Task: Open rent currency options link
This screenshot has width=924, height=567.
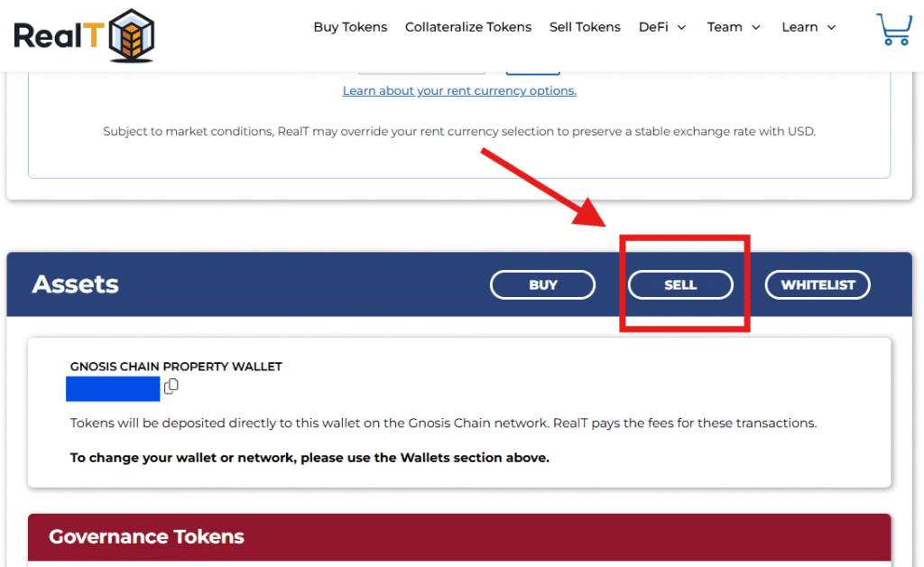Action: 459,91
